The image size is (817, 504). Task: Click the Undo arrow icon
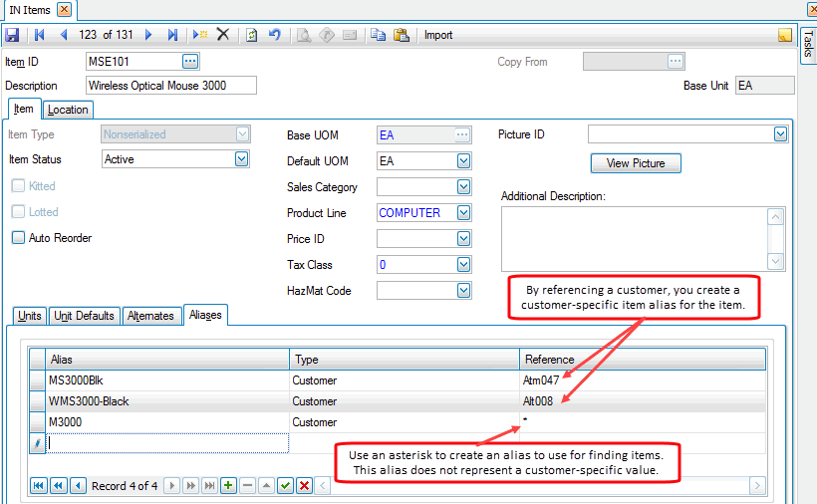pyautogui.click(x=274, y=35)
